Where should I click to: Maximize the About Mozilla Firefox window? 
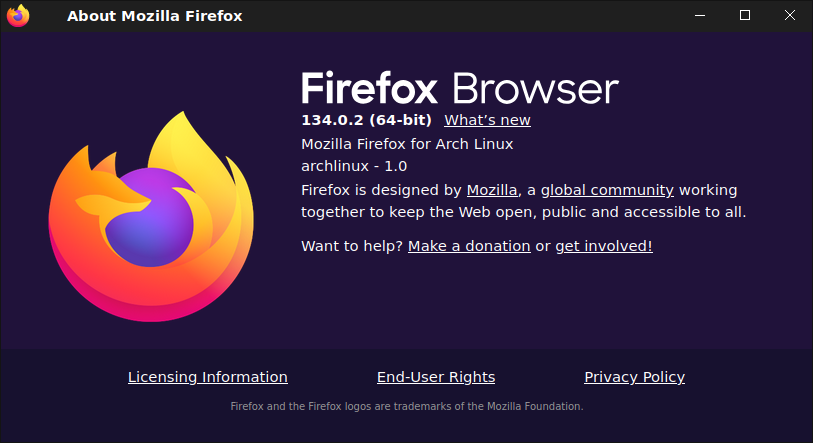click(x=745, y=16)
